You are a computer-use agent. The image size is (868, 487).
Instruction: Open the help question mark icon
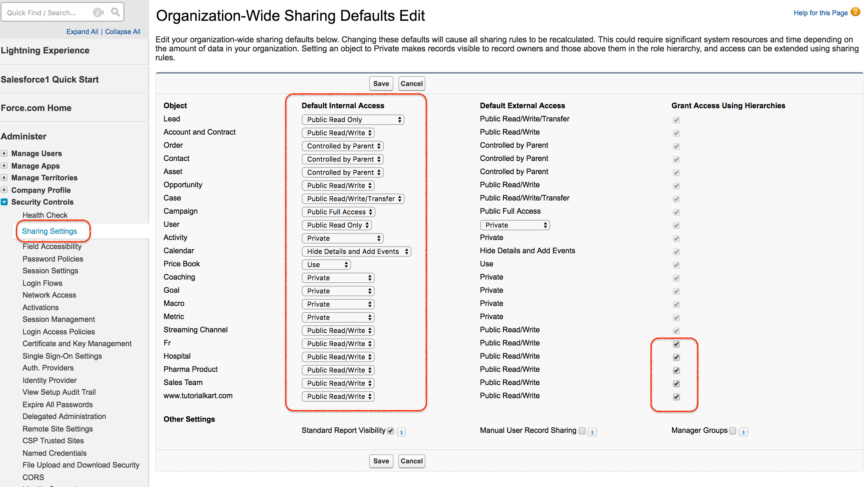(856, 12)
